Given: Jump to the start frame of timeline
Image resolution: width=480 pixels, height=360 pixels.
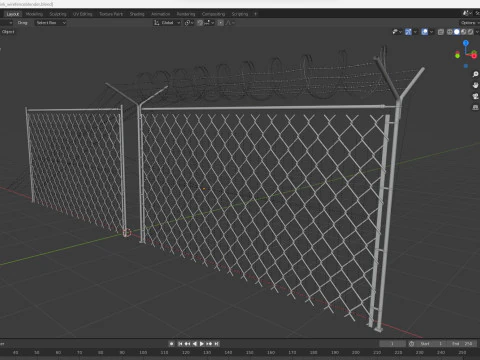Looking at the screenshot, I should (180, 344).
